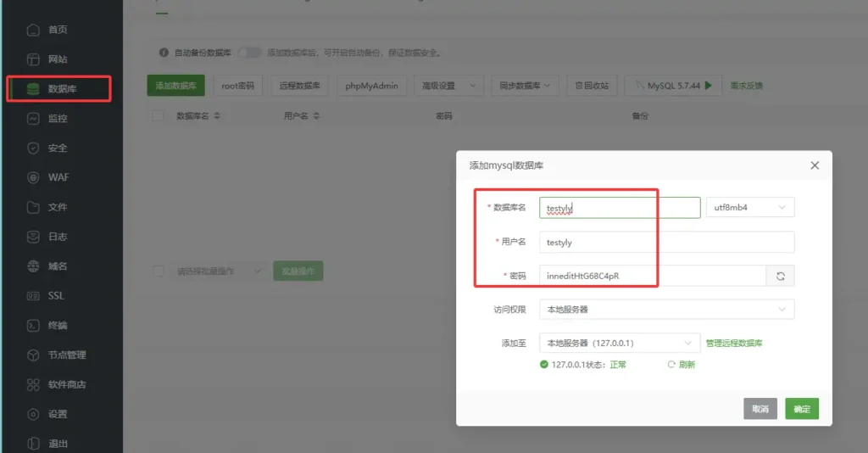Click the 用户名 input field
The height and width of the screenshot is (453, 868).
click(666, 242)
